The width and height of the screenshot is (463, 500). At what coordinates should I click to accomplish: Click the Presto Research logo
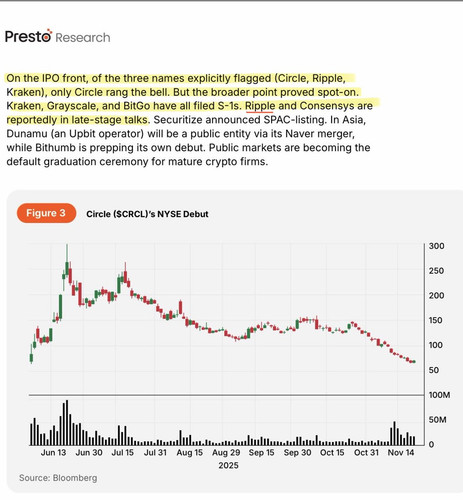click(x=58, y=36)
